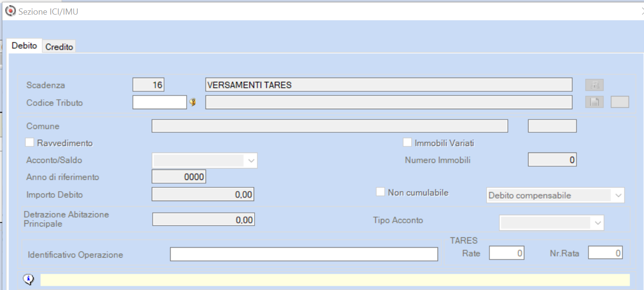Click the help lookup icon beside Codice Tributo
This screenshot has height=290, width=644.
192,102
